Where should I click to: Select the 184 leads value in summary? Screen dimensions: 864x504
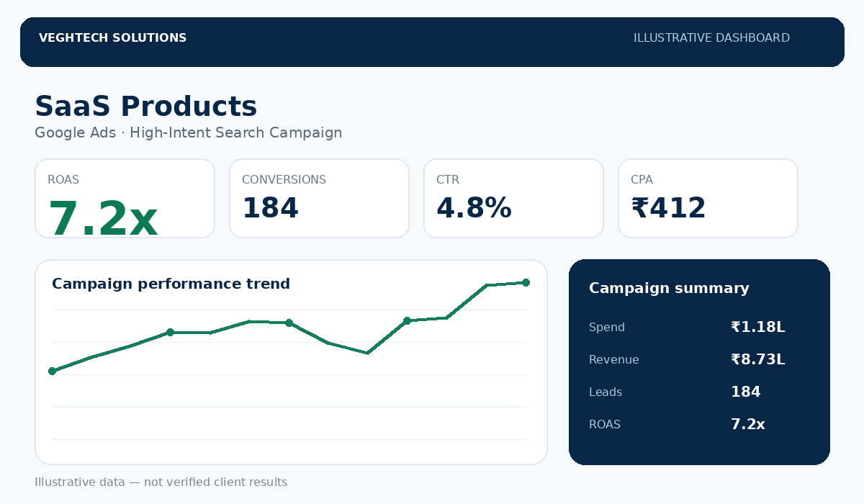pos(746,392)
